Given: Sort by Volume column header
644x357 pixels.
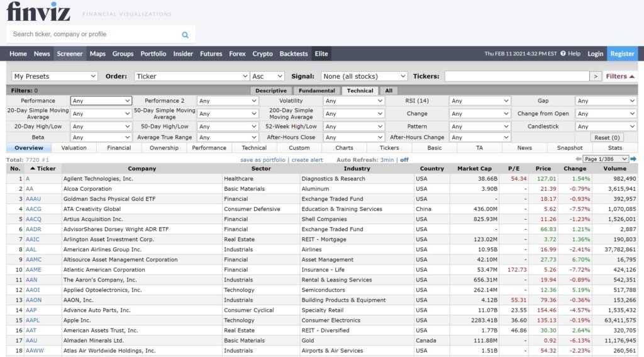Looking at the screenshot, I should point(615,168).
